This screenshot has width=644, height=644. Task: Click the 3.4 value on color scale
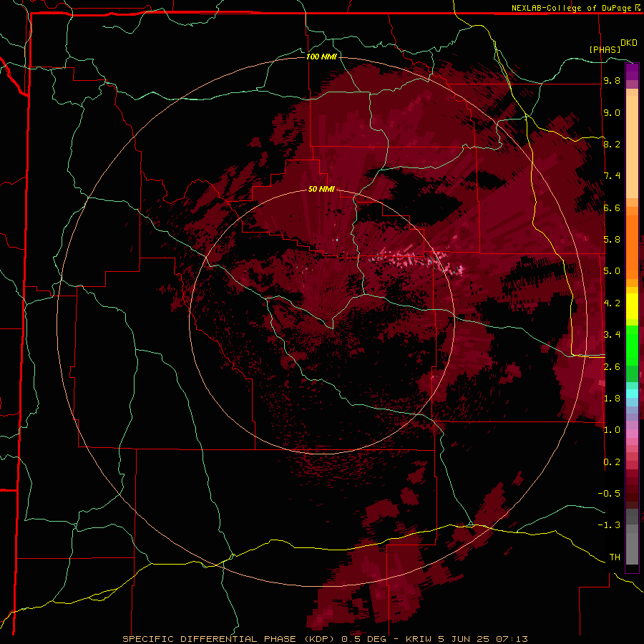(x=612, y=335)
